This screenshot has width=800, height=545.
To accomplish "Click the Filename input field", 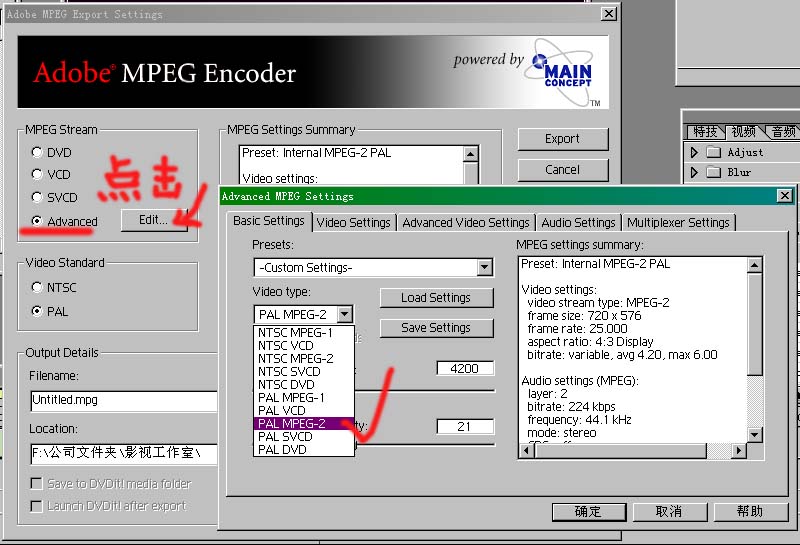I will pyautogui.click(x=124, y=401).
